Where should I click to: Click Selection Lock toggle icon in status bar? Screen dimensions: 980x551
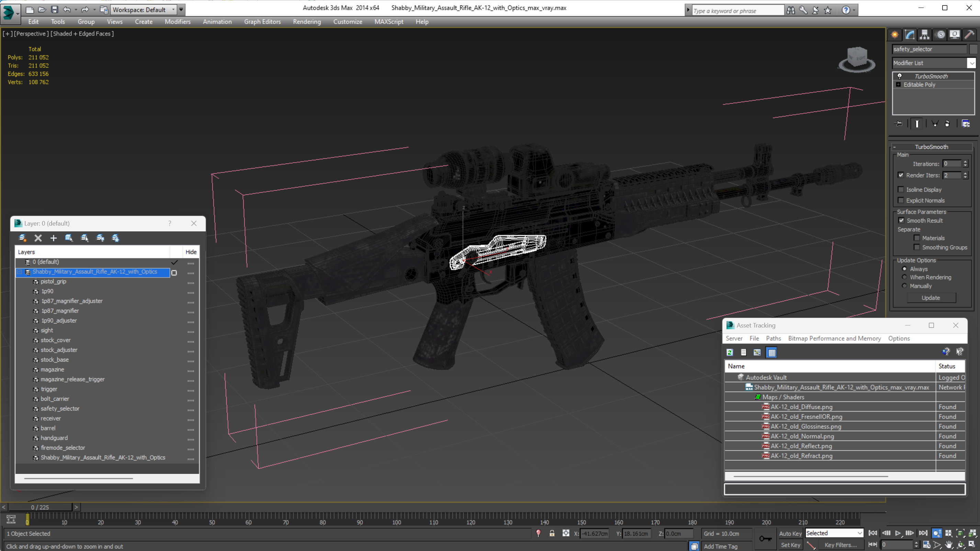point(552,533)
